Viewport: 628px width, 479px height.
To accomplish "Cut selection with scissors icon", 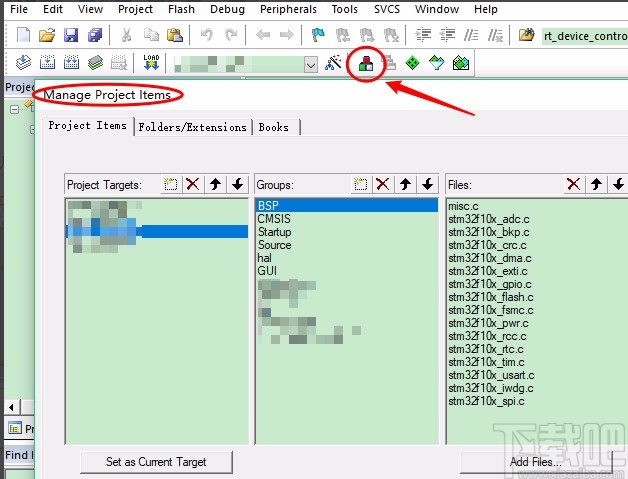I will click(126, 35).
